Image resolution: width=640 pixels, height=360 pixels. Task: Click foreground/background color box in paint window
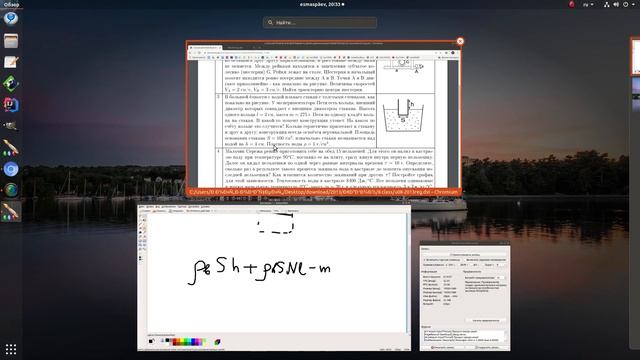point(151,341)
